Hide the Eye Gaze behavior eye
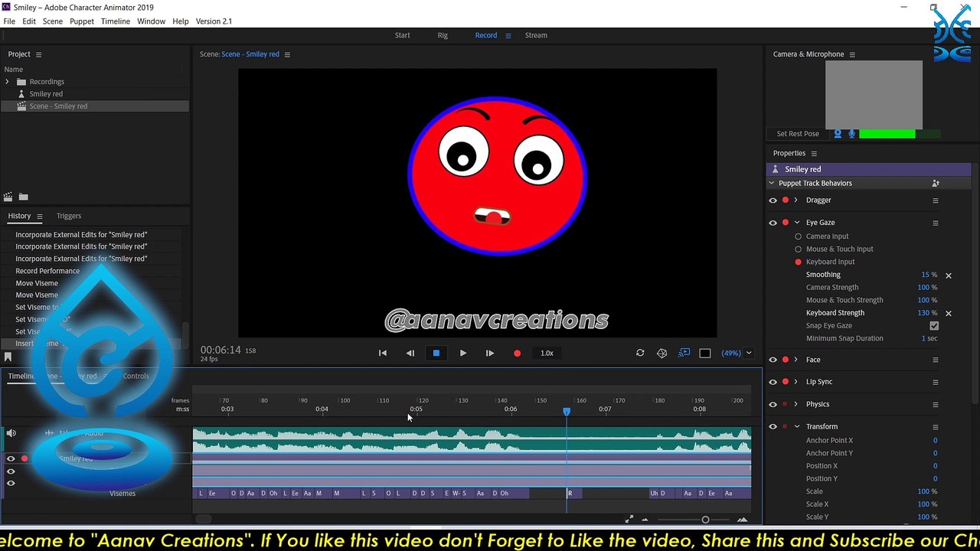Screen dimensions: 980x551 click(773, 223)
